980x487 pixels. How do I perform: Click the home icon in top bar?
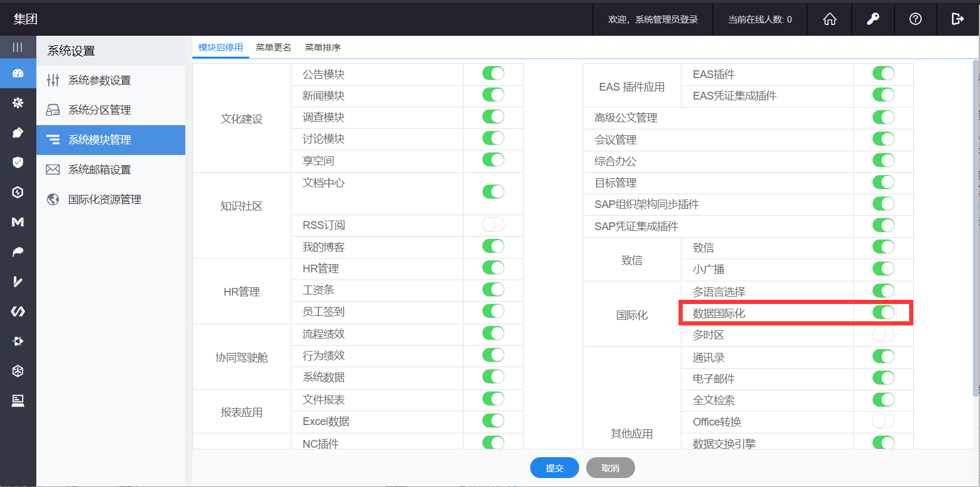tap(829, 19)
